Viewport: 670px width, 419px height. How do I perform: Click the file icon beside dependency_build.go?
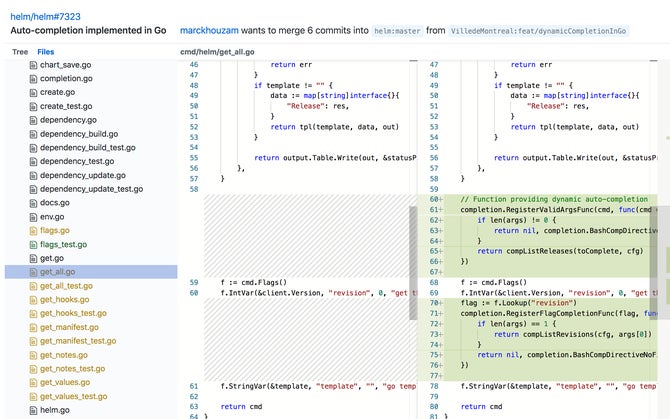pyautogui.click(x=33, y=135)
